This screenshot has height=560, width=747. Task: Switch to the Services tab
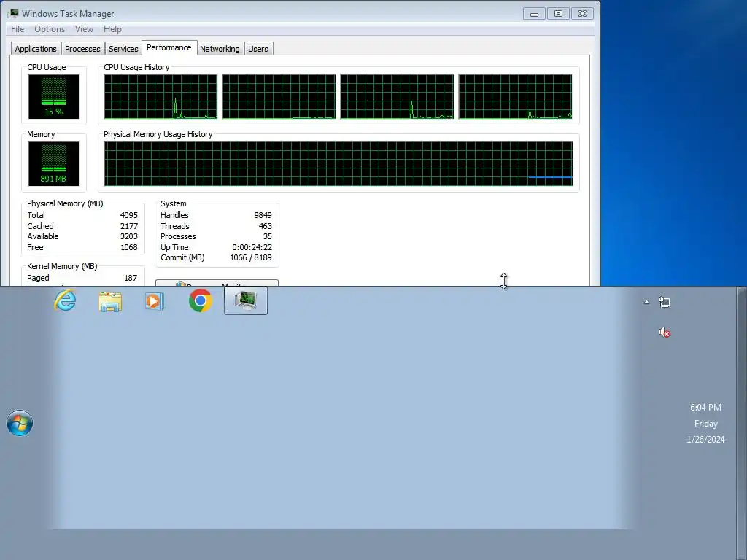(x=123, y=49)
